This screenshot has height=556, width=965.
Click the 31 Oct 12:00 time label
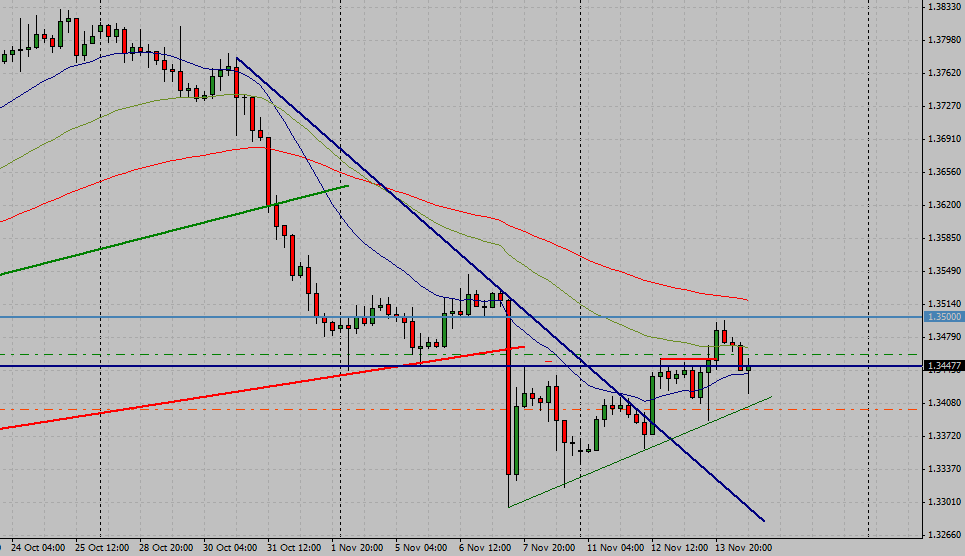pyautogui.click(x=294, y=547)
